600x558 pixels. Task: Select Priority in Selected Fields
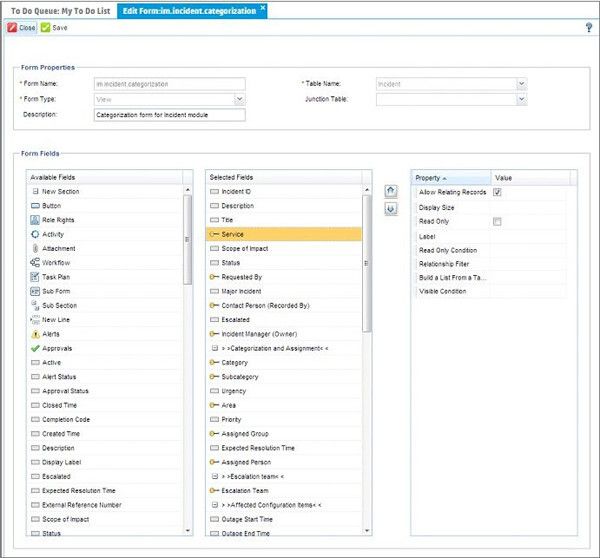pos(284,419)
